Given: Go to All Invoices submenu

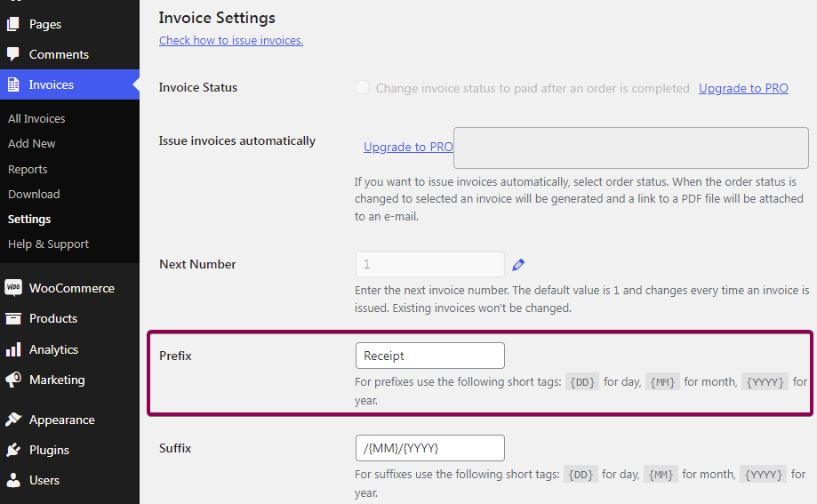Looking at the screenshot, I should tap(36, 118).
